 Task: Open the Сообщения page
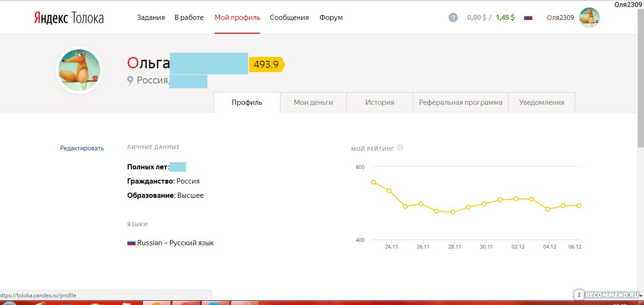pos(289,18)
